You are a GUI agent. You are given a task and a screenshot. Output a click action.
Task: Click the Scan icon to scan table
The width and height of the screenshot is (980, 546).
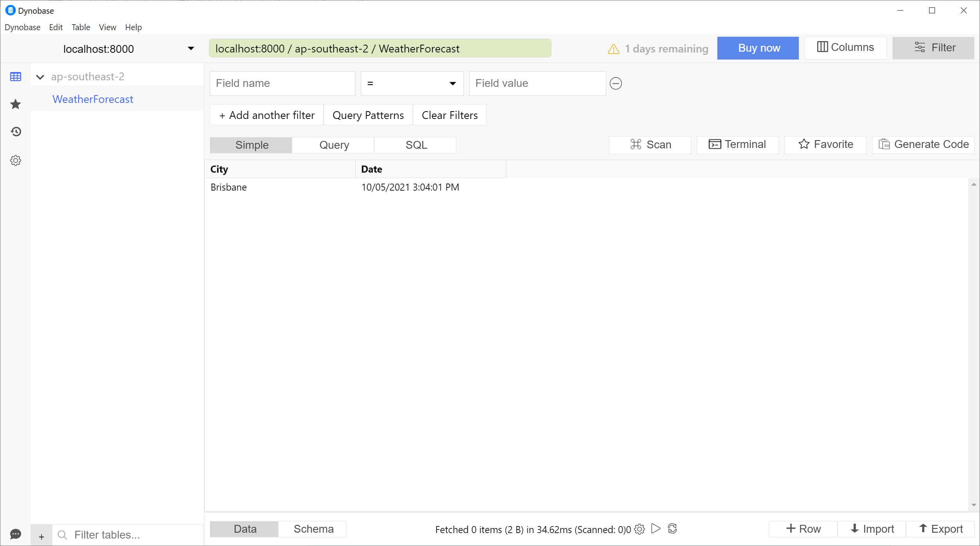pyautogui.click(x=650, y=144)
